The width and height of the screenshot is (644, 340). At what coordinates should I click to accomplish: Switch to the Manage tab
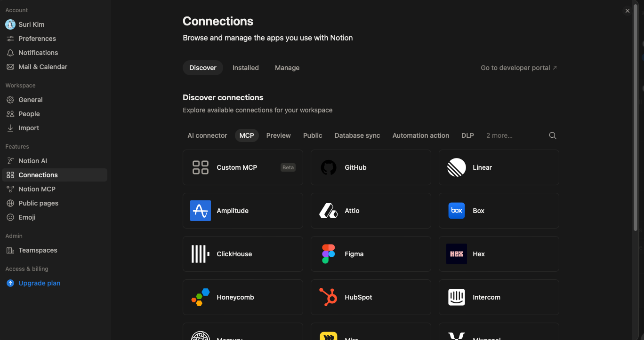[x=287, y=68]
